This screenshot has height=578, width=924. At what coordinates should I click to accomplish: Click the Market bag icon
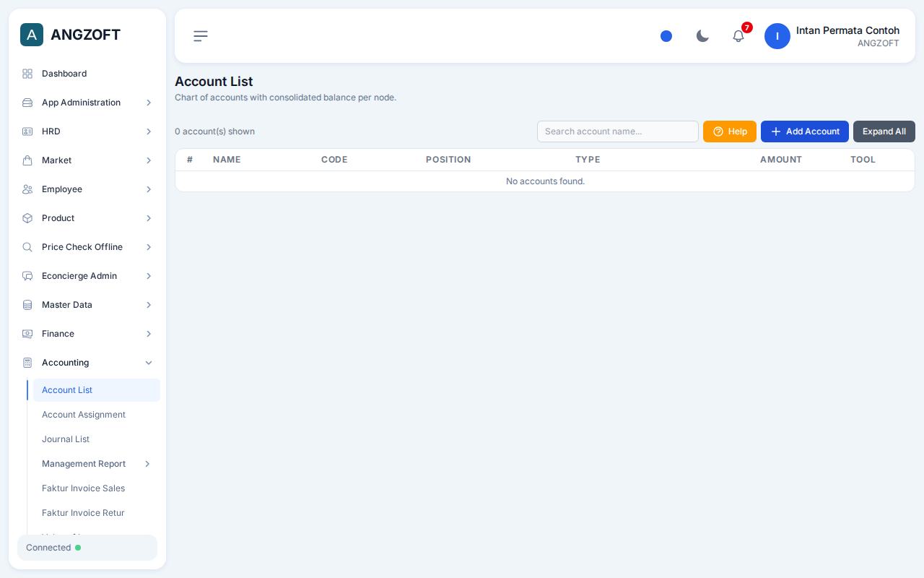[27, 160]
